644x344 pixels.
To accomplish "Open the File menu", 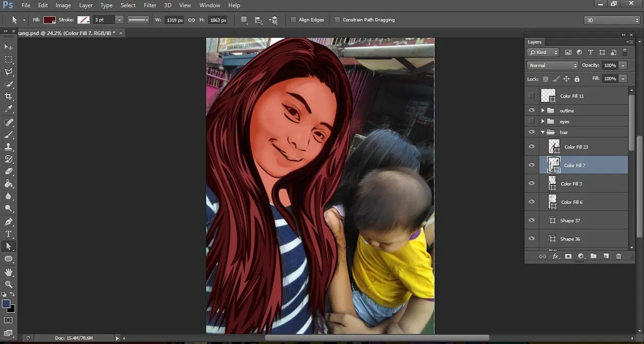I will (x=26, y=5).
